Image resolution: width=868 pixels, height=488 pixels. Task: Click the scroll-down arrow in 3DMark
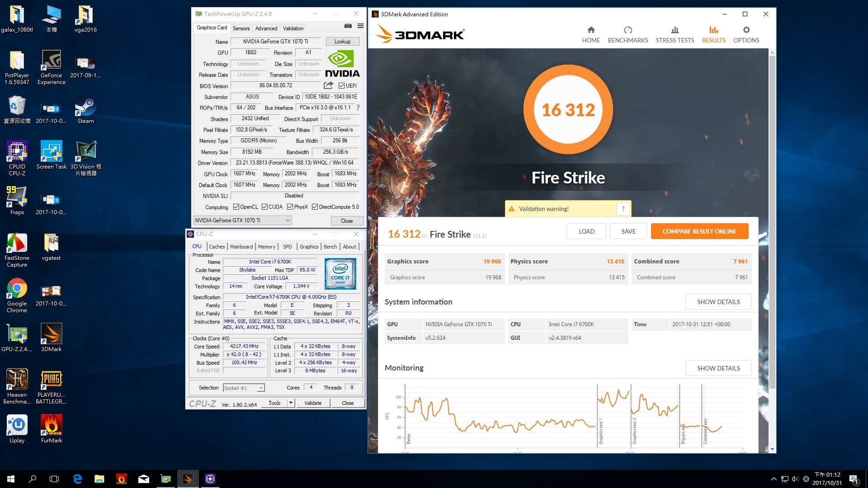click(x=772, y=450)
